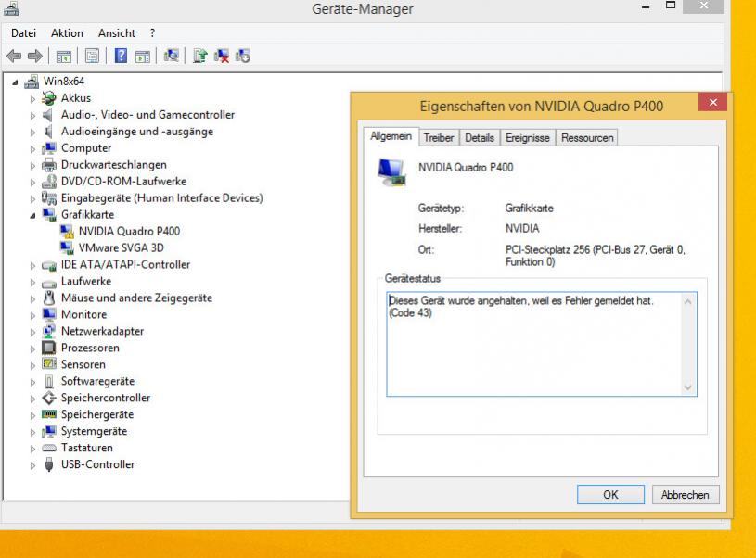The width and height of the screenshot is (756, 558).
Task: Select the Tastaturen keyboard icon
Action: click(48, 448)
